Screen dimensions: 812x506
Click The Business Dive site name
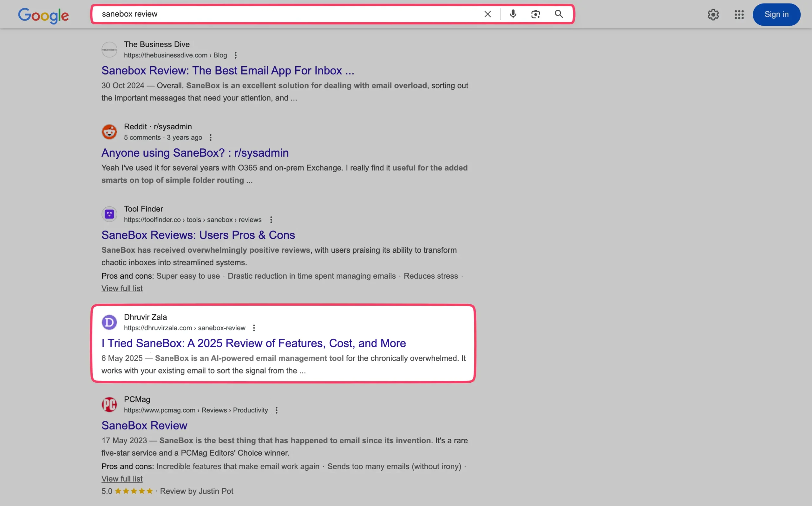click(157, 44)
